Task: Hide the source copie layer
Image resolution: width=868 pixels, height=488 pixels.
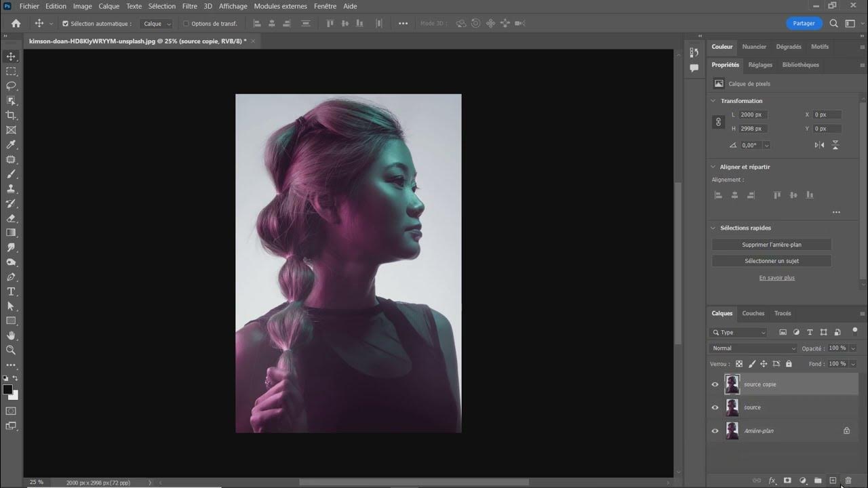Action: (x=715, y=384)
